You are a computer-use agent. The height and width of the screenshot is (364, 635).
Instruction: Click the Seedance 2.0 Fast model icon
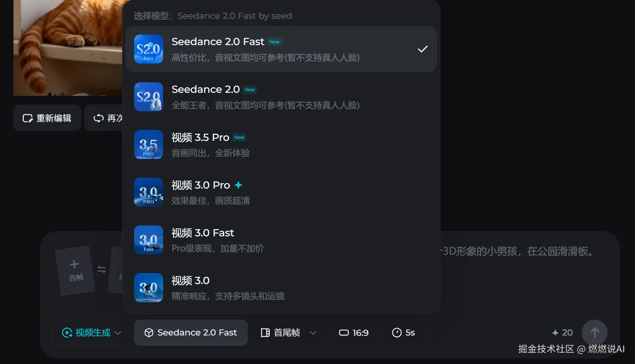click(x=148, y=49)
